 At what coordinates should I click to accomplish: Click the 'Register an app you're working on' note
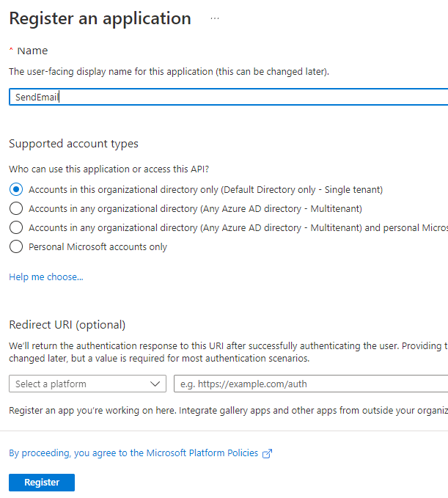point(228,411)
